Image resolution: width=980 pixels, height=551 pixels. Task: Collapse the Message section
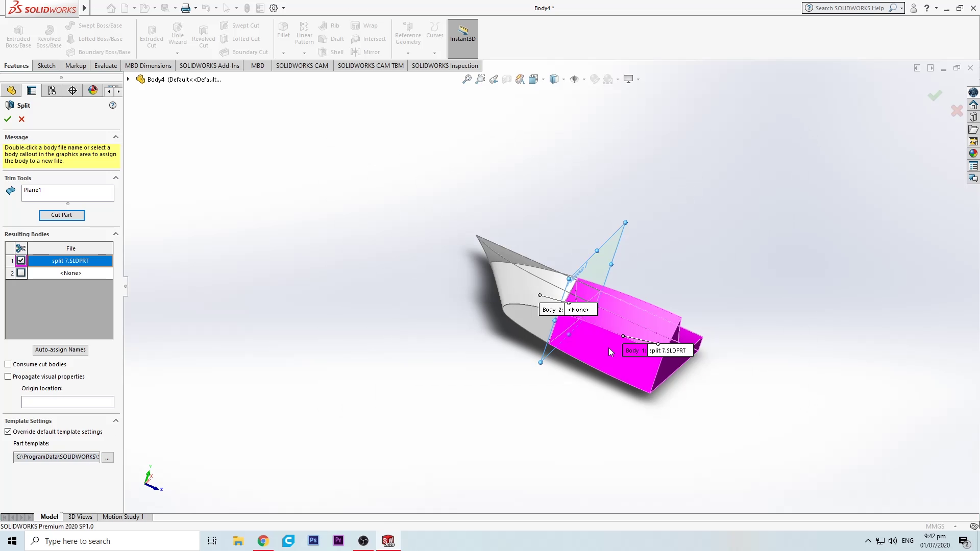116,137
